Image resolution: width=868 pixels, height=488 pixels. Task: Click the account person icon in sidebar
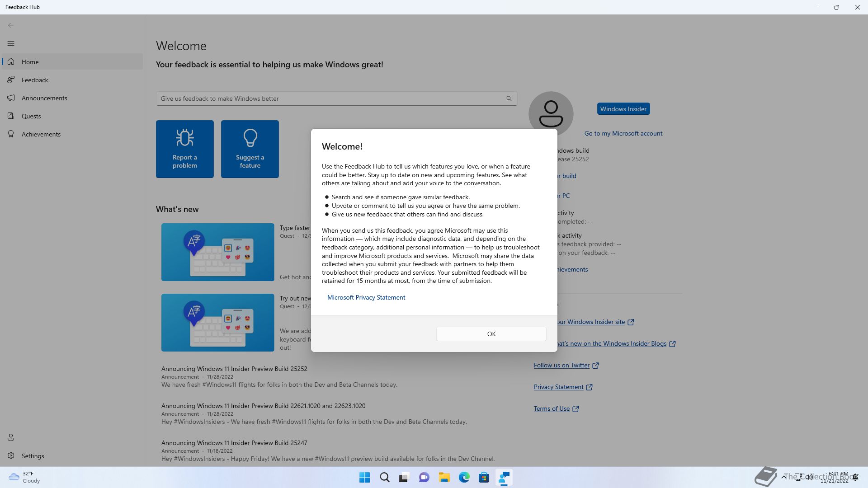11,437
